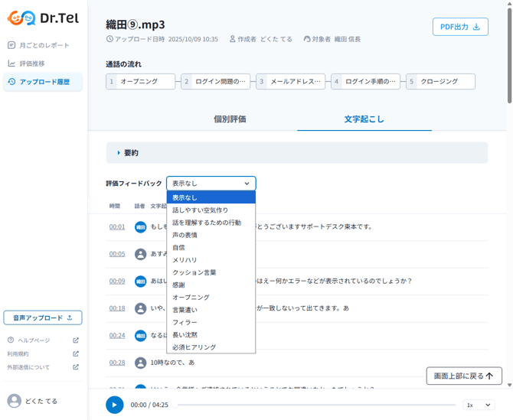Choose 話を理解するための行動 option
The image size is (513, 420).
tap(211, 223)
